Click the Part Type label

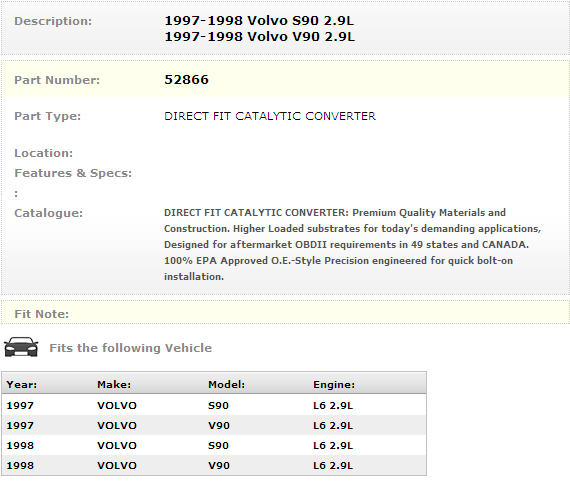[x=48, y=116]
